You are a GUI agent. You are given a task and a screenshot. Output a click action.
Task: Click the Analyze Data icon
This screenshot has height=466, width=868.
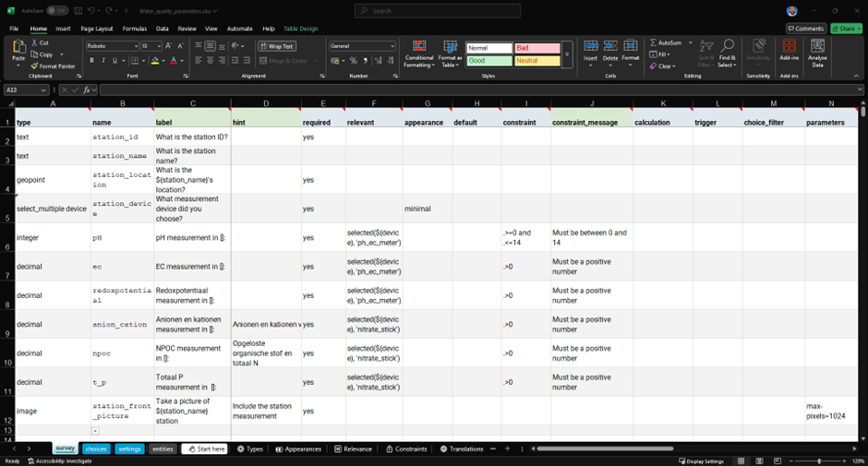(x=817, y=53)
